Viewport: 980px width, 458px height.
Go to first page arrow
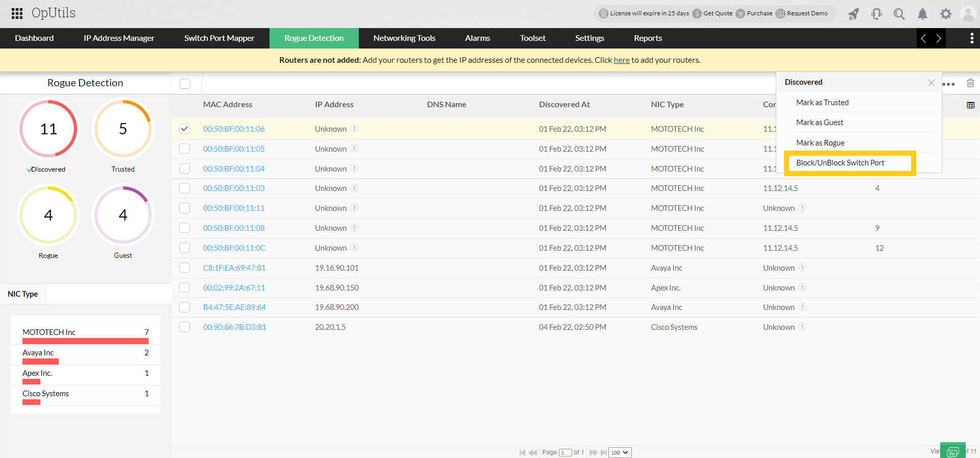coord(522,452)
